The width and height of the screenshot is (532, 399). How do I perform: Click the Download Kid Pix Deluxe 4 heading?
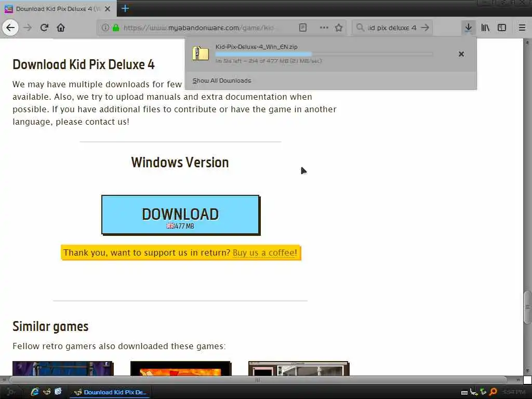click(x=84, y=64)
